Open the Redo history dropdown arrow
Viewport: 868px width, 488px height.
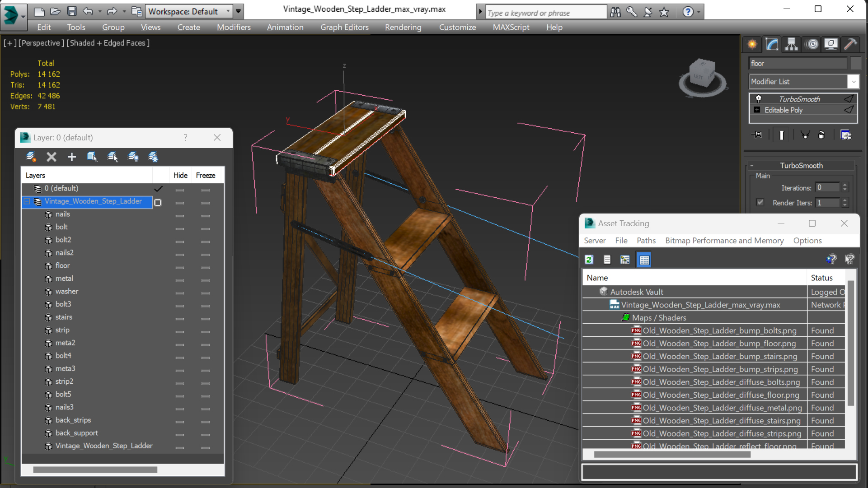(x=124, y=11)
